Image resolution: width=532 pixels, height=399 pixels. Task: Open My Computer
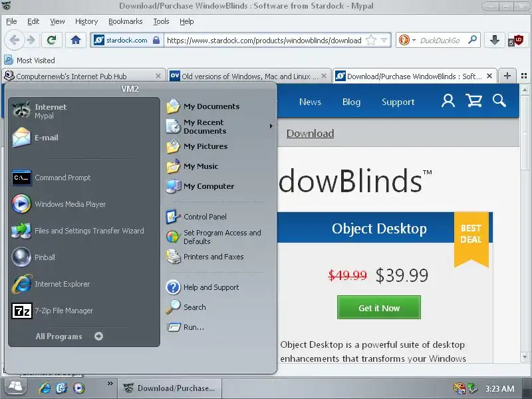pos(219,186)
